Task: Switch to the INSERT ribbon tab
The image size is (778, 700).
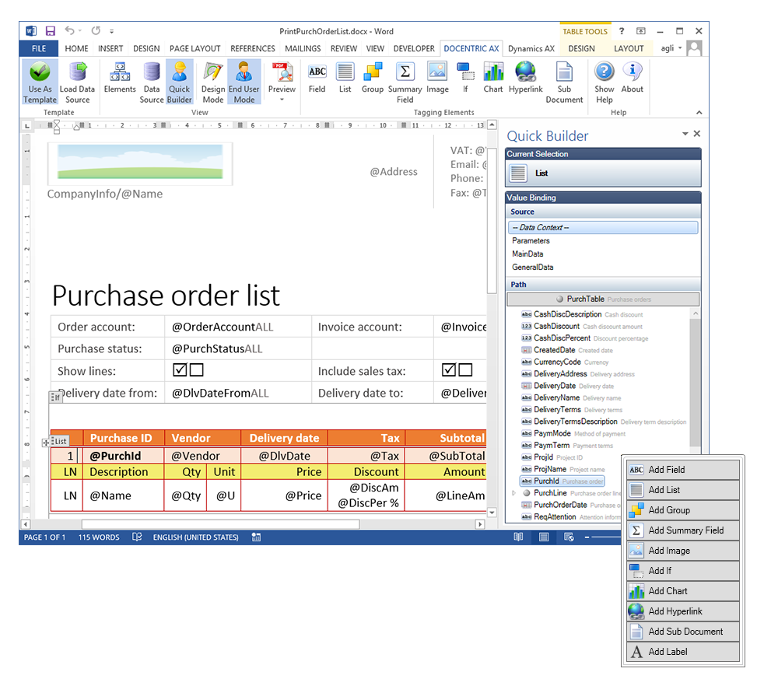Action: coord(110,49)
